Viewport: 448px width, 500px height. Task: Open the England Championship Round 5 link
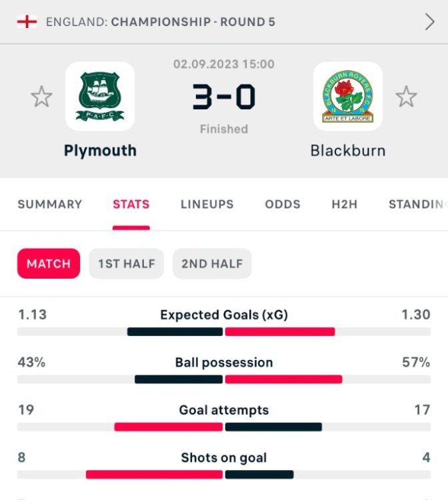tap(160, 22)
